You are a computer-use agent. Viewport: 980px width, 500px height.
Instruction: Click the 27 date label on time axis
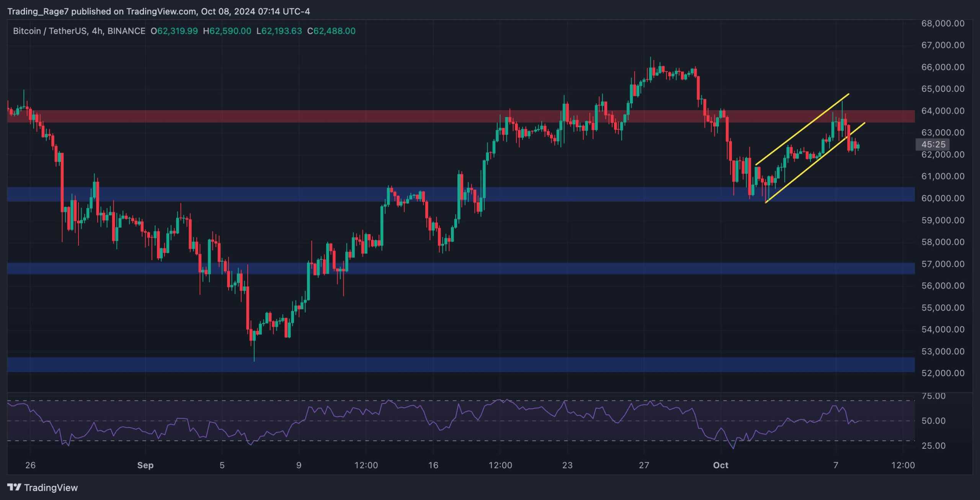click(644, 465)
